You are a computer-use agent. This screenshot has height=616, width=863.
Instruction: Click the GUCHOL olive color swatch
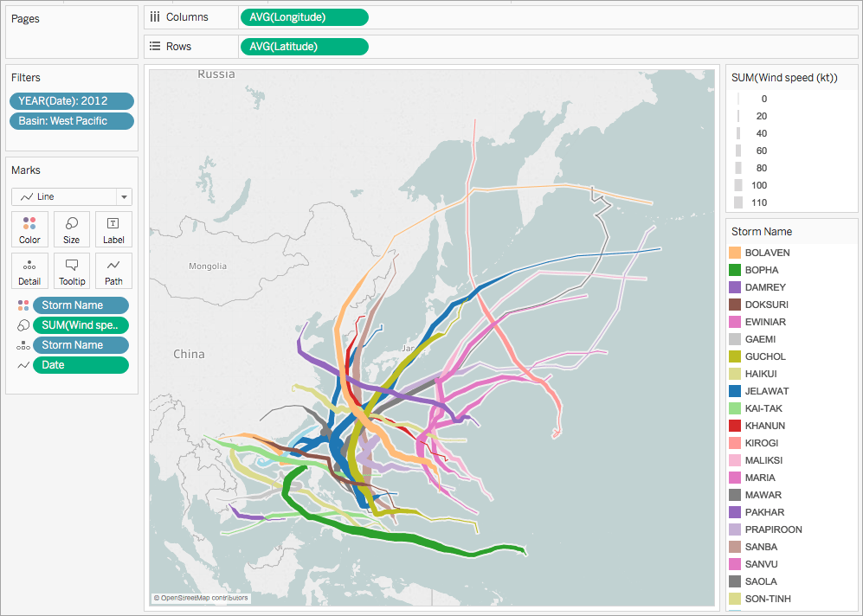(x=735, y=356)
